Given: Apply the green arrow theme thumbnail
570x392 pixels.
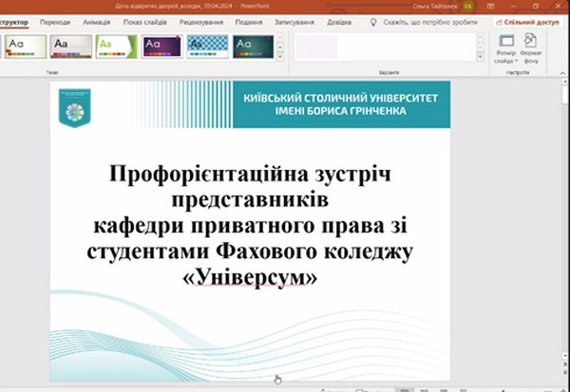Looking at the screenshot, I should (116, 47).
